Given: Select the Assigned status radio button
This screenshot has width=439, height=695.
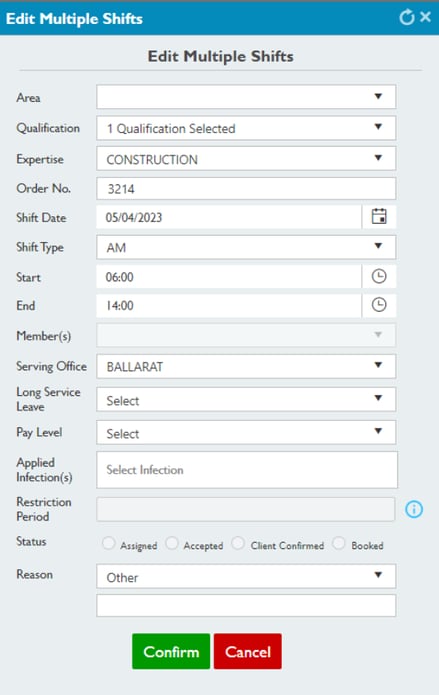Looking at the screenshot, I should (x=109, y=543).
